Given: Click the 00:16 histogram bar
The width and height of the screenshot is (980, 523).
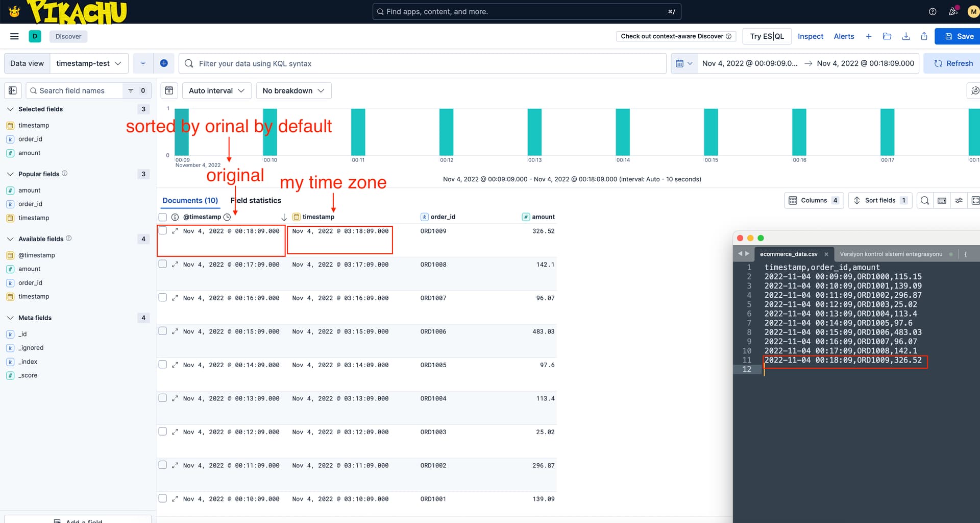Looking at the screenshot, I should pyautogui.click(x=799, y=132).
